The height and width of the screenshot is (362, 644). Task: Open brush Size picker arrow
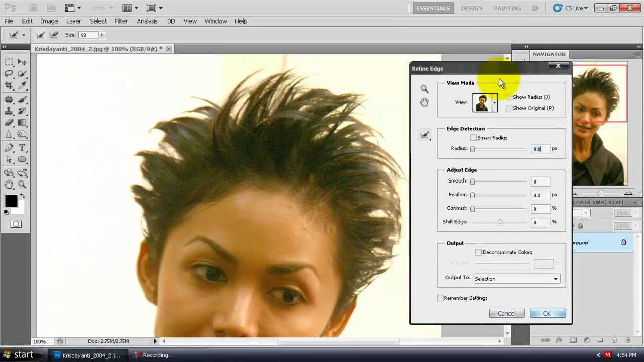point(102,35)
